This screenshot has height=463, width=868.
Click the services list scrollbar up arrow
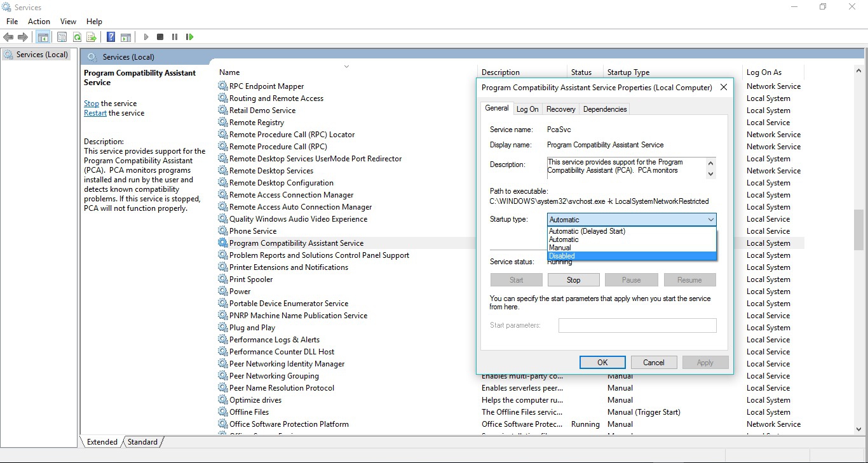pos(859,70)
